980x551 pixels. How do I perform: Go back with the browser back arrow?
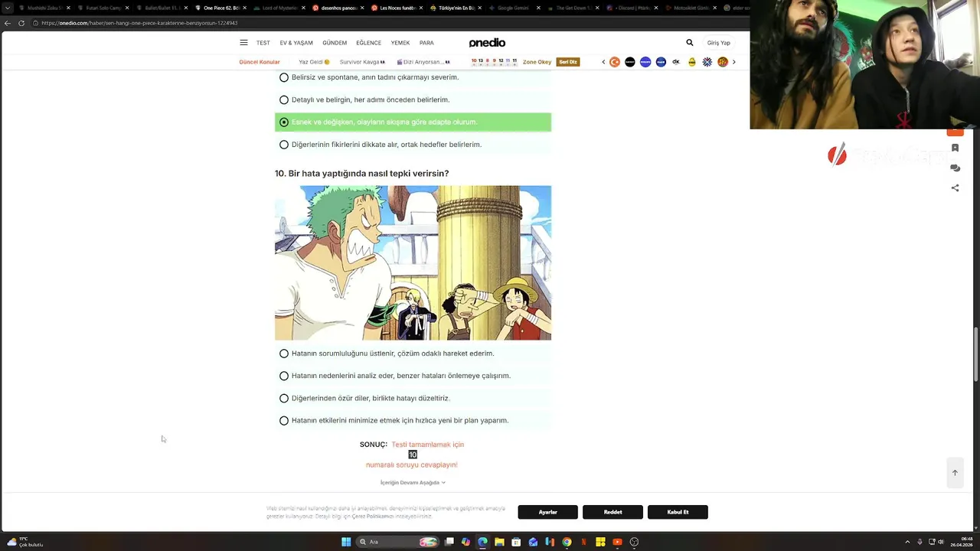(8, 23)
